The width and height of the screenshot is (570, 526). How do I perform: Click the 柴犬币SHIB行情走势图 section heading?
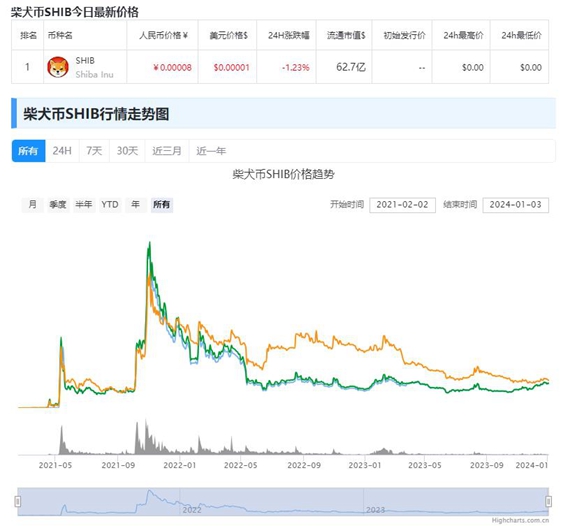point(96,114)
